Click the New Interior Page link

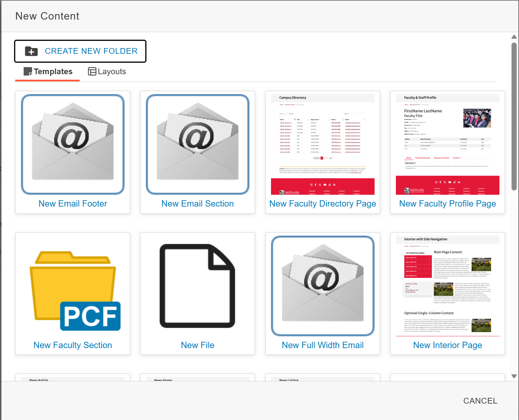click(448, 345)
